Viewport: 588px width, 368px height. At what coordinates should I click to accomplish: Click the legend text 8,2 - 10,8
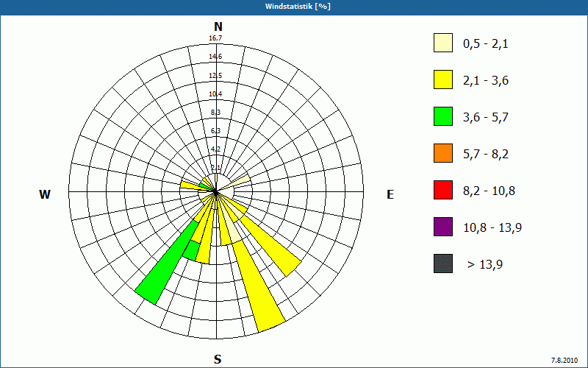click(x=490, y=191)
